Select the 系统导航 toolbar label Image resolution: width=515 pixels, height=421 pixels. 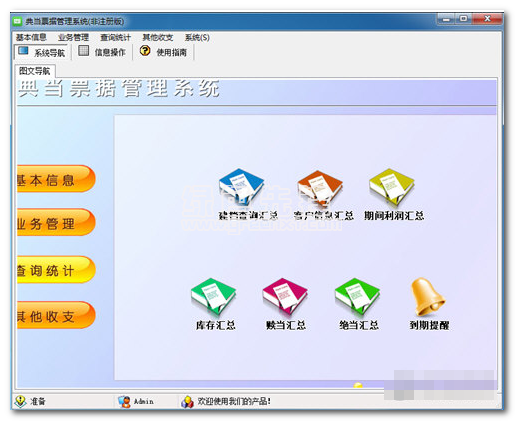point(50,53)
